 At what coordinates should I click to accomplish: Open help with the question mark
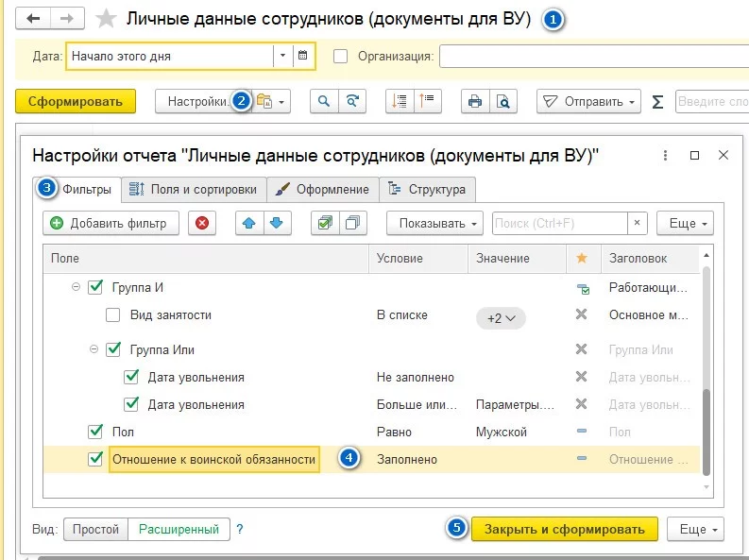(x=240, y=529)
